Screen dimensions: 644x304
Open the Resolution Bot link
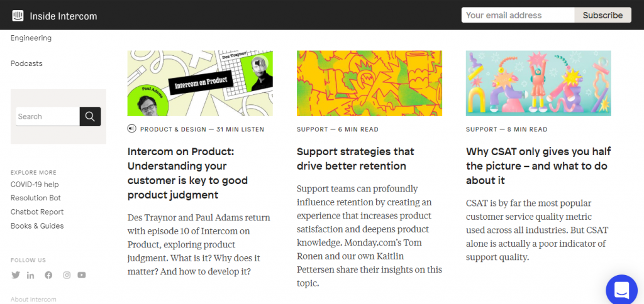[x=36, y=198]
